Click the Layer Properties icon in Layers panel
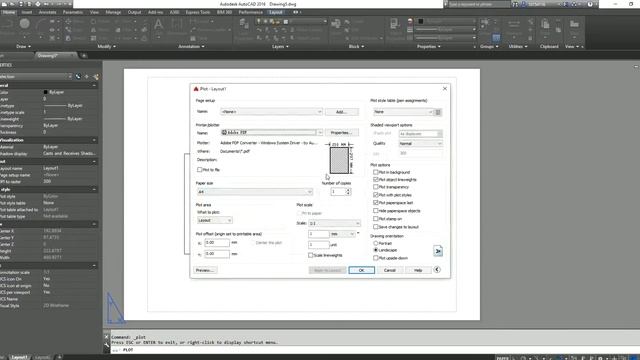 point(244,25)
